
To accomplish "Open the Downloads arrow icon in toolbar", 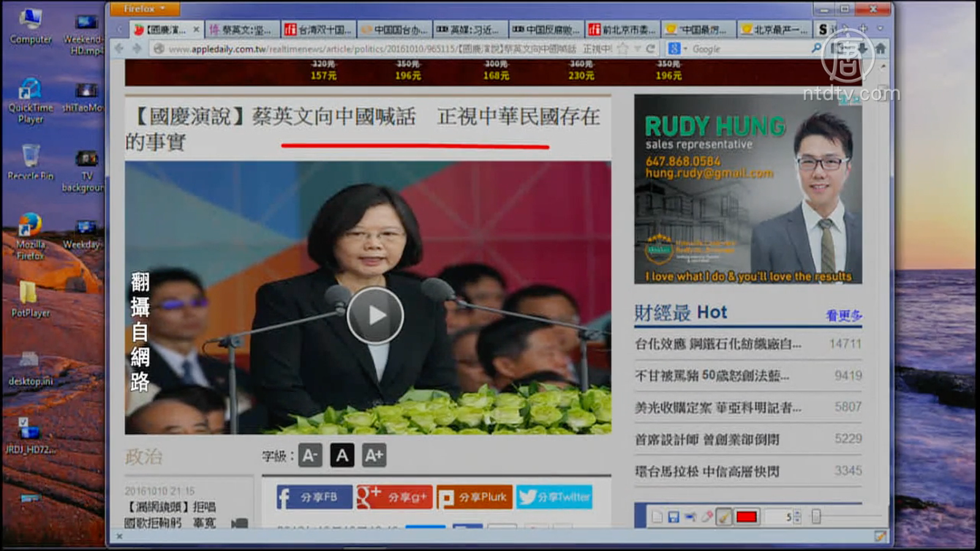I will [x=862, y=48].
